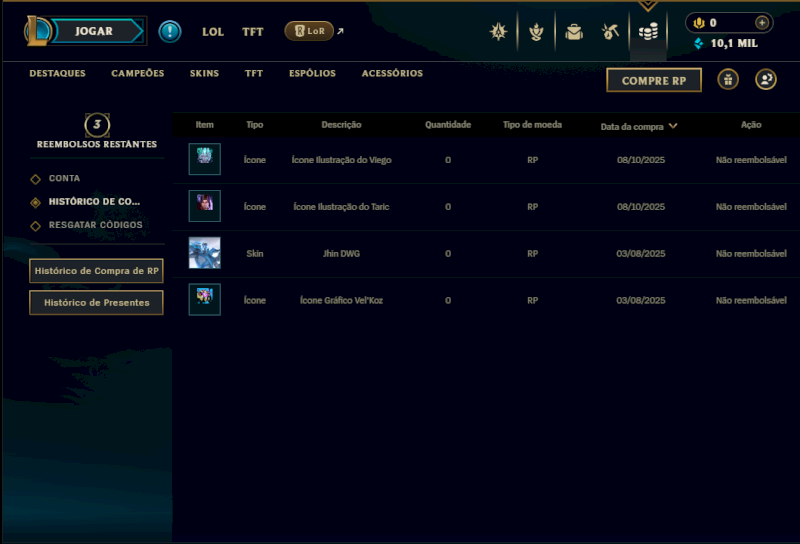Open the Loot hammer icon
Viewport: 800px width, 544px height.
pyautogui.click(x=610, y=32)
